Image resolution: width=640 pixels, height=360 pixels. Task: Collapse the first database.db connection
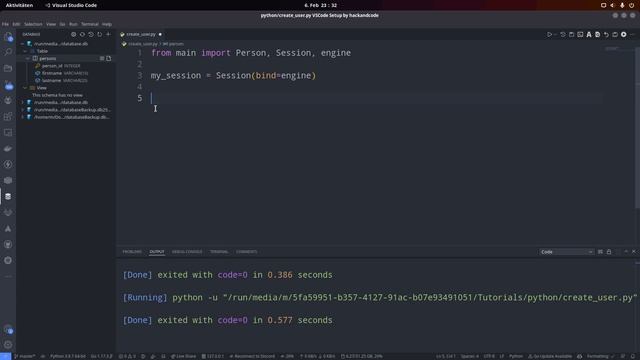23,44
